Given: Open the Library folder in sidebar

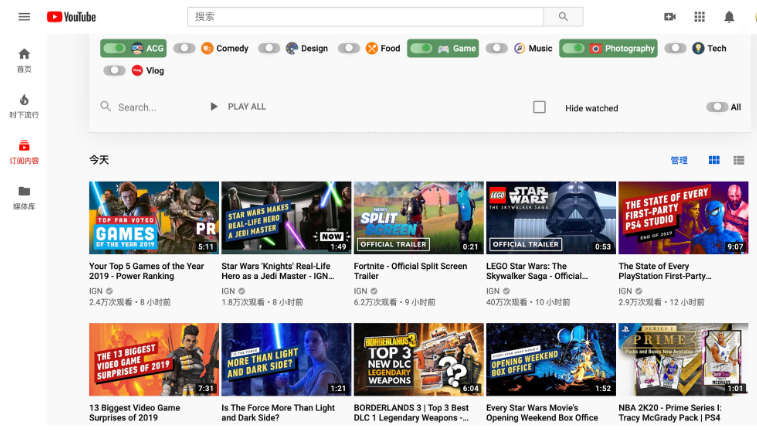Looking at the screenshot, I should 24,197.
